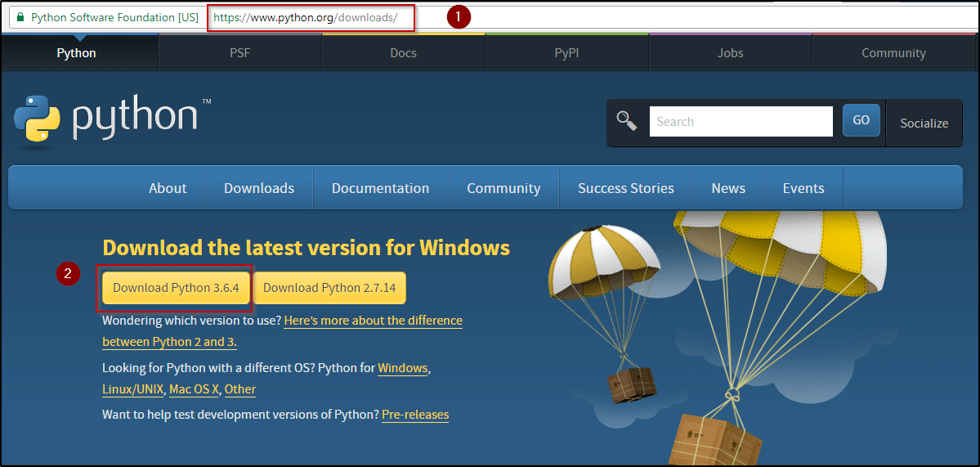Open the Documentation navigation menu
The width and height of the screenshot is (980, 467).
[x=380, y=188]
